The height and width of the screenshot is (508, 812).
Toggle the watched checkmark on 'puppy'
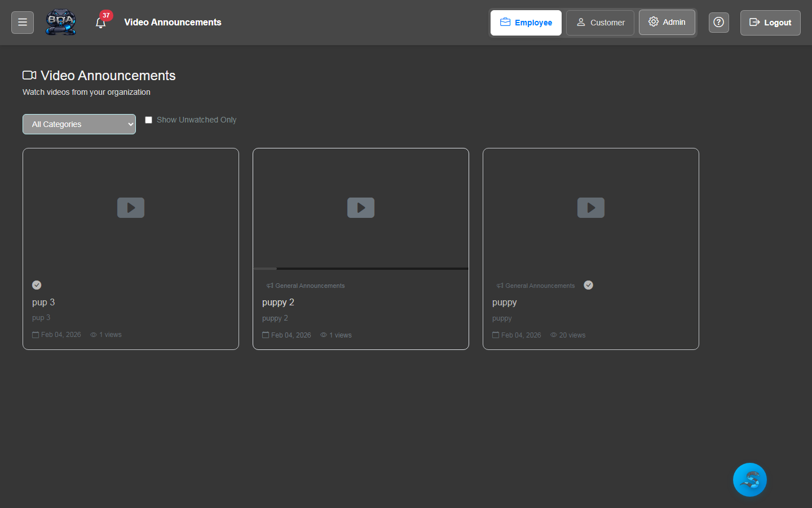588,285
